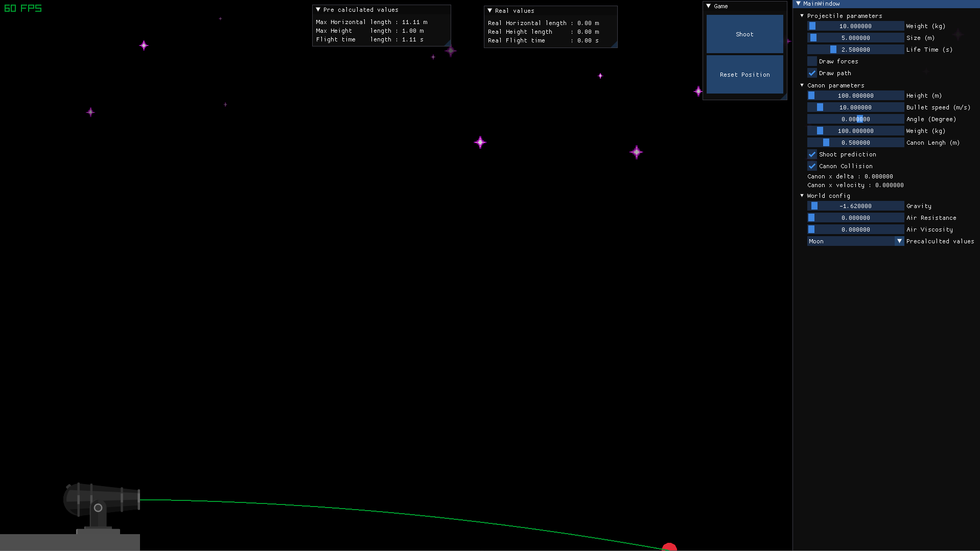Click the Reset Position button
Image resolution: width=980 pixels, height=551 pixels.
(744, 75)
